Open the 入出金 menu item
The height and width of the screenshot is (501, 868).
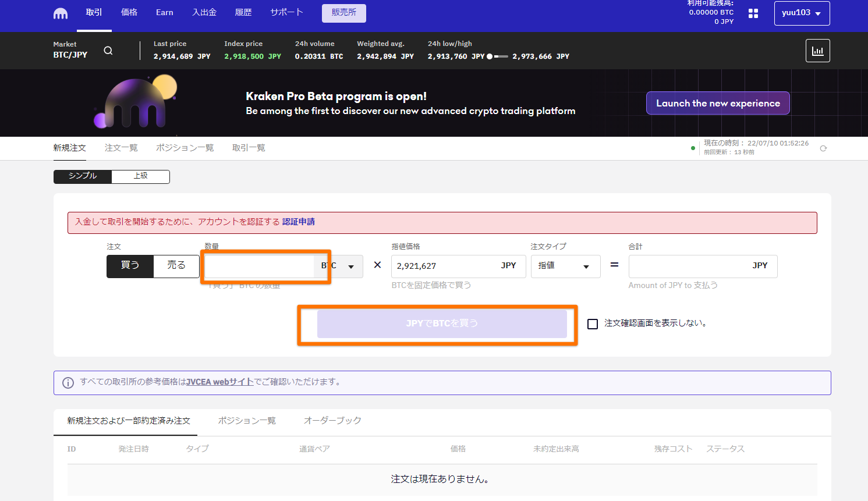pyautogui.click(x=204, y=12)
